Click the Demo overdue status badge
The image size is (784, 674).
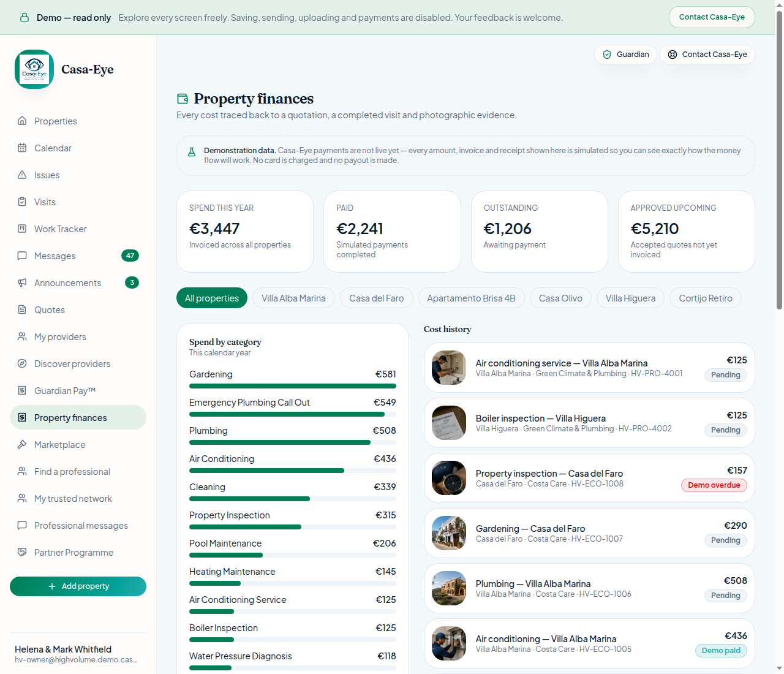[714, 485]
